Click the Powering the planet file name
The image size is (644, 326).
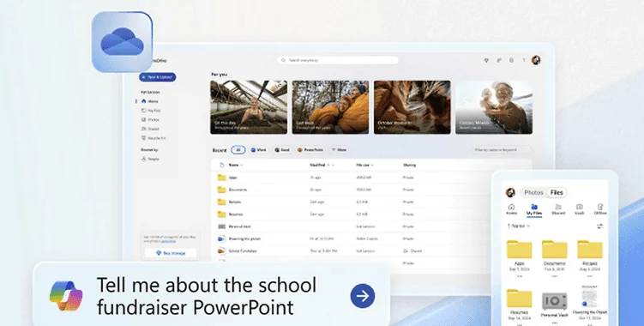(244, 238)
